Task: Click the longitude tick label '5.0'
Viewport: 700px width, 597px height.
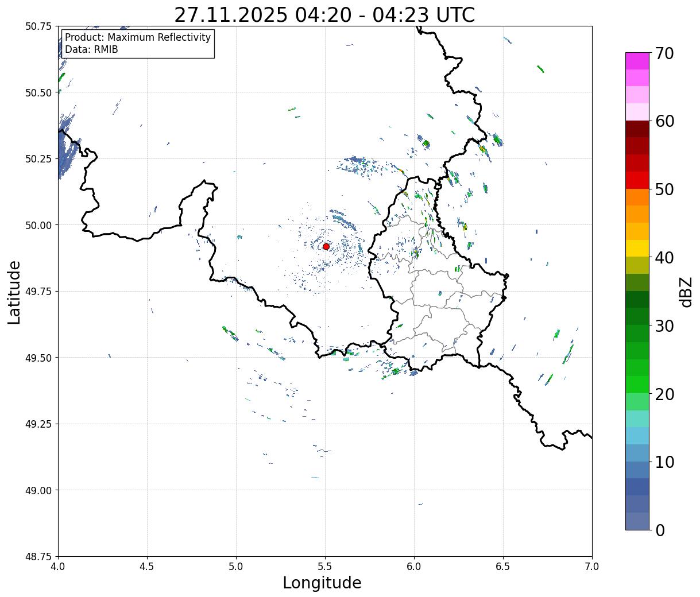Action: coord(236,566)
